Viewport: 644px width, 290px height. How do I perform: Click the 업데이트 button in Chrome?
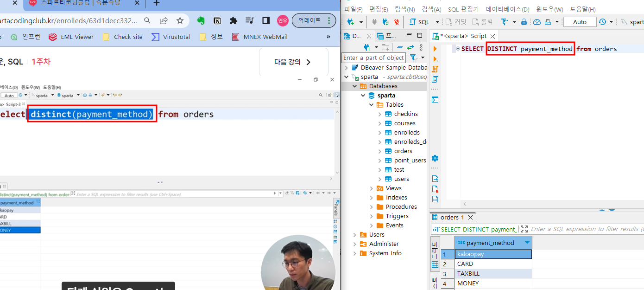tap(314, 21)
